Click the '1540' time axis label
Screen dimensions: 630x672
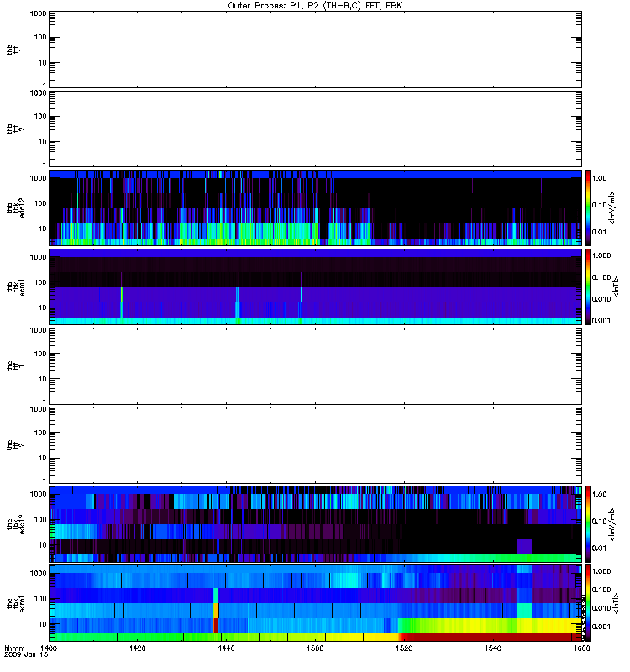tap(493, 648)
